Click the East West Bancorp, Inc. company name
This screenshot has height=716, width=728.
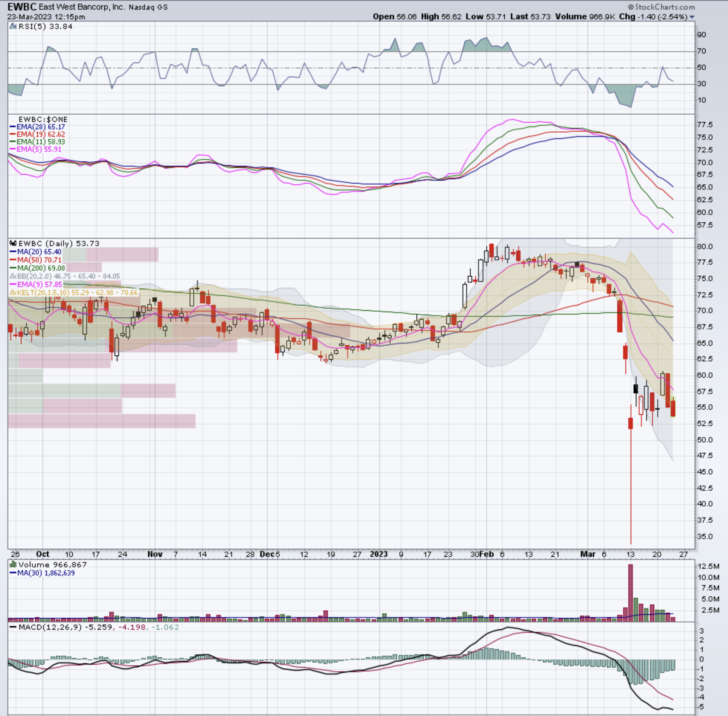pyautogui.click(x=82, y=7)
